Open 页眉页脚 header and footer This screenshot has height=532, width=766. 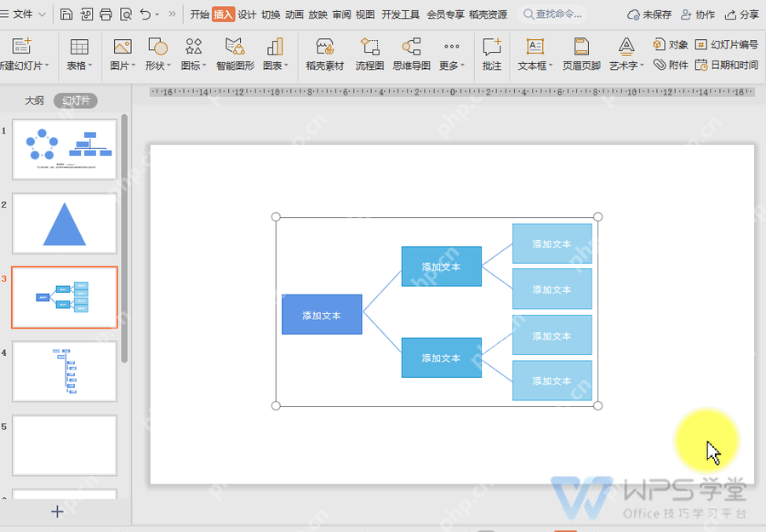581,54
